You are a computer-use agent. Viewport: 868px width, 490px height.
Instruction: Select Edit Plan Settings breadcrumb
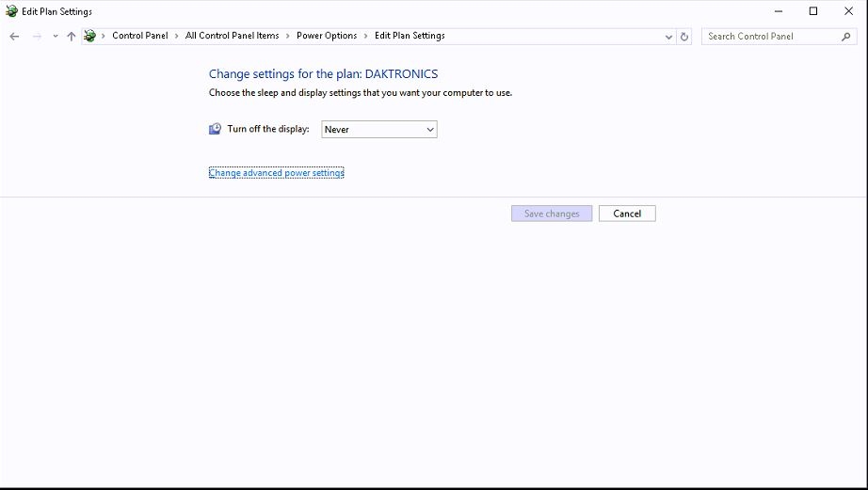coord(410,36)
